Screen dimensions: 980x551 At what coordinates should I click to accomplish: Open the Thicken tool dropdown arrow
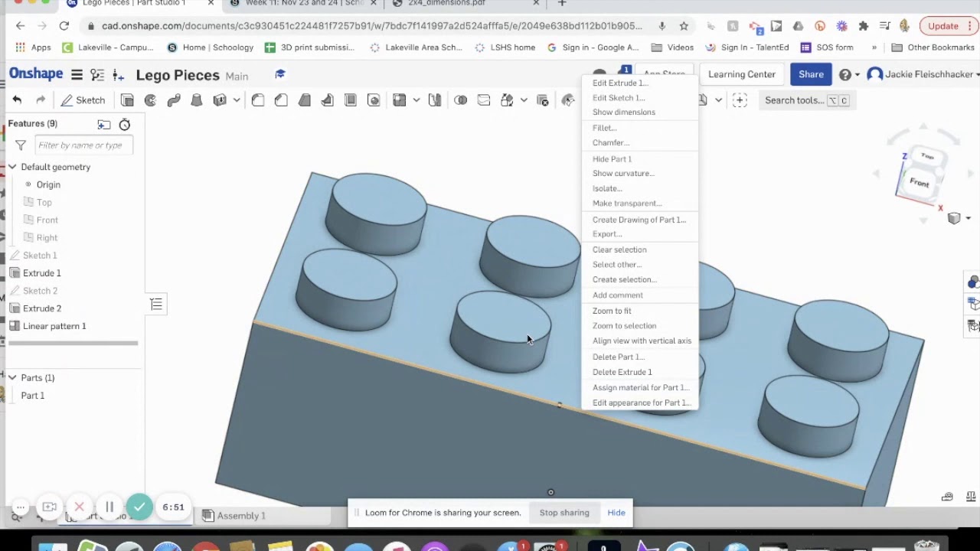click(x=237, y=100)
